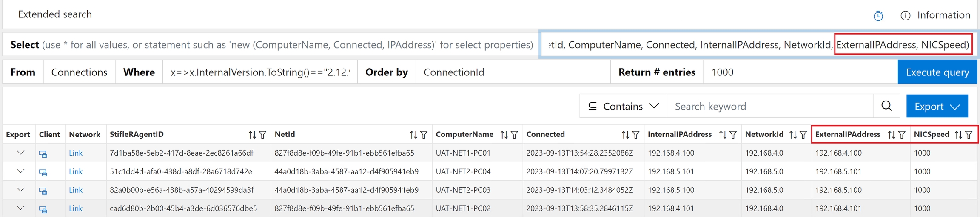Expand the UAT-NET2-PC03 row chevron
This screenshot has height=217, width=980.
tap(20, 190)
